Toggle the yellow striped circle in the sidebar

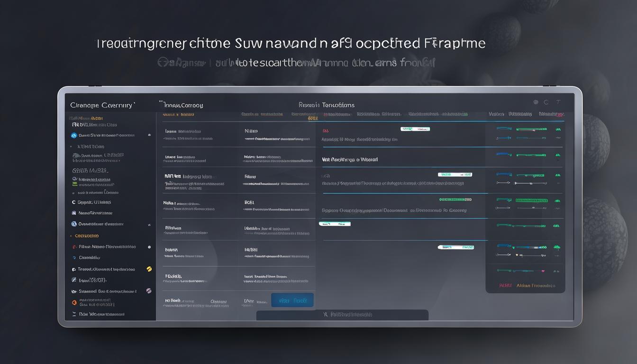tap(149, 269)
